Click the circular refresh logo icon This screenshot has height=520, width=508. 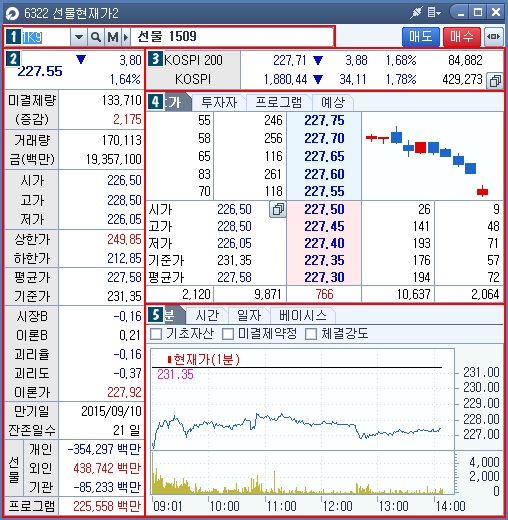pyautogui.click(x=12, y=13)
